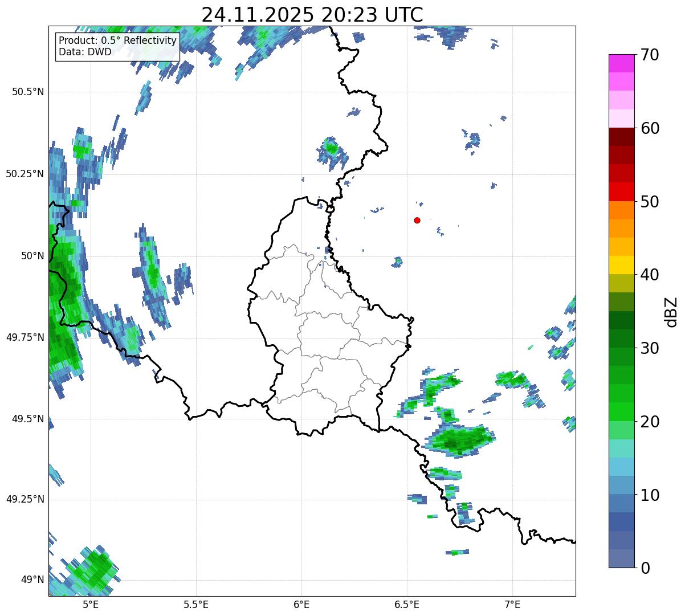Click the dark blue swatch between 0 and 10 dBZ
The height and width of the screenshot is (616, 685).
click(x=622, y=522)
